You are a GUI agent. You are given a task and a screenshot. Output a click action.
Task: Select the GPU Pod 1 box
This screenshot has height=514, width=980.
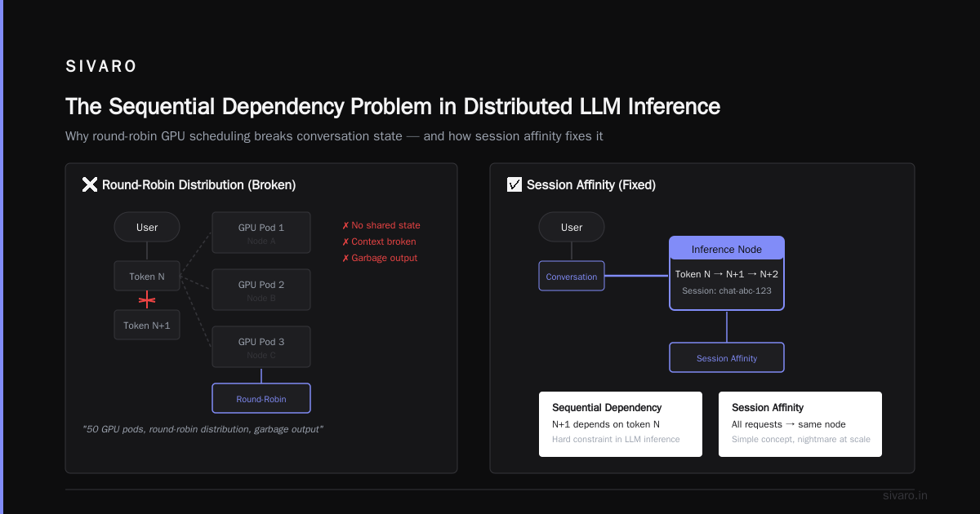[x=261, y=233]
